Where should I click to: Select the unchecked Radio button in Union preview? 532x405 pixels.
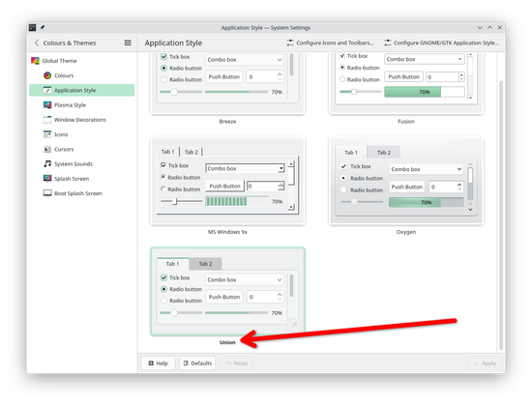pyautogui.click(x=163, y=301)
